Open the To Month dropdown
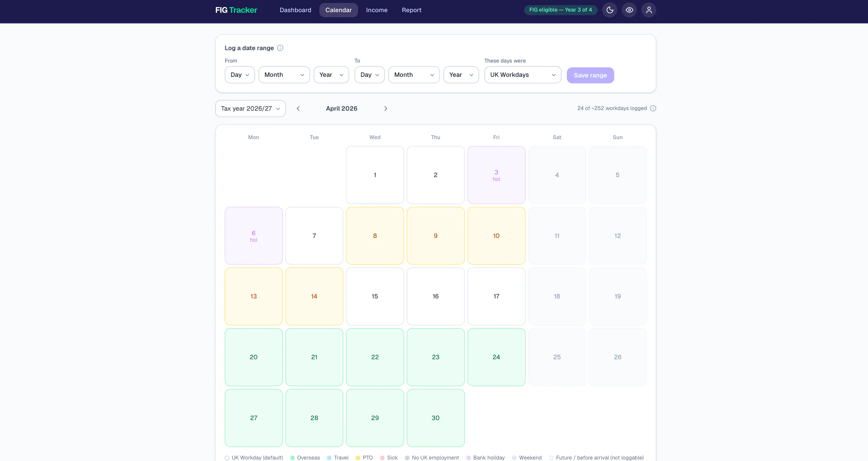This screenshot has width=868, height=461. 414,75
